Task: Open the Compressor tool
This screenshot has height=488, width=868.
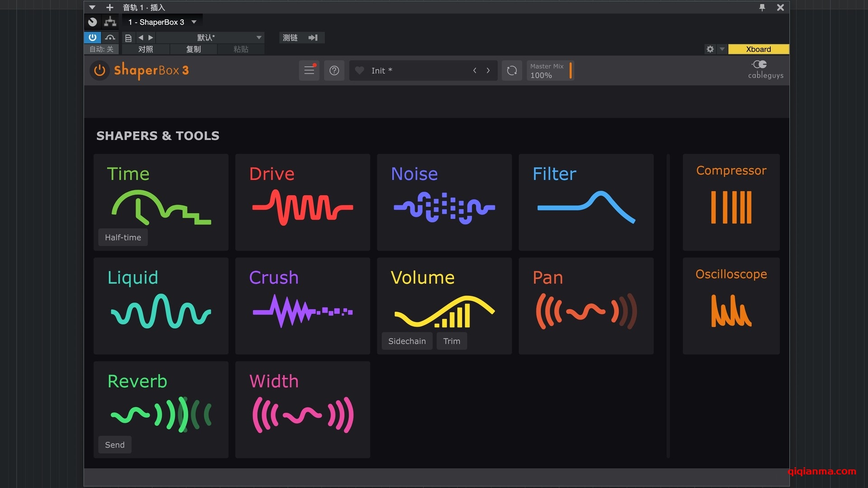Action: (731, 202)
